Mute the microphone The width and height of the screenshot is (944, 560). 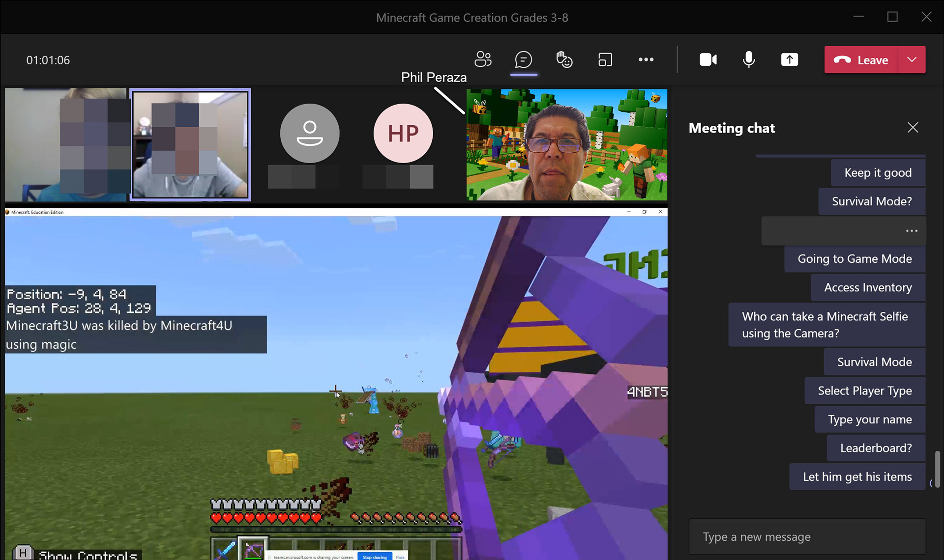coord(748,59)
